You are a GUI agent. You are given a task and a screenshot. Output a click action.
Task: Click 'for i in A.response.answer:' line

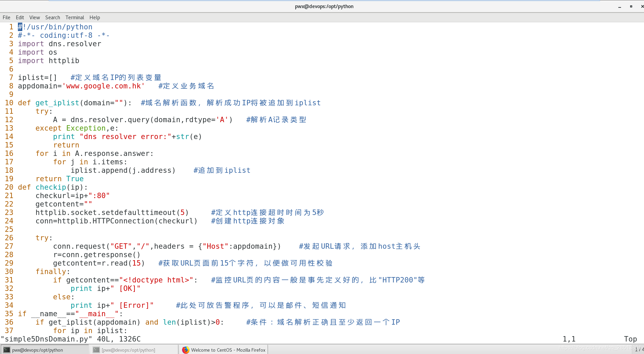(x=95, y=154)
